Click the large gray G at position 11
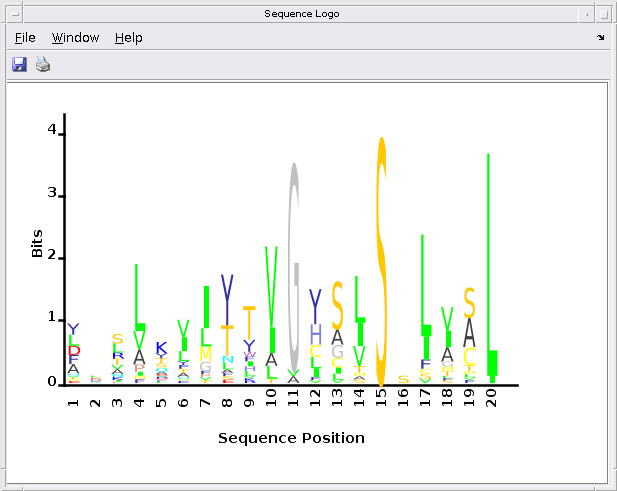Viewport: 617px width, 491px height. [x=294, y=267]
